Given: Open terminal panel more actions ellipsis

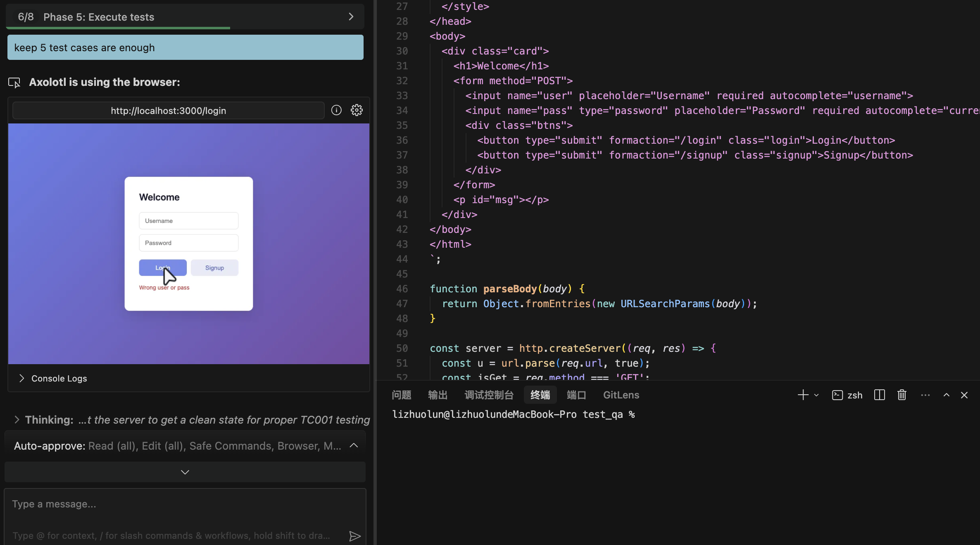Looking at the screenshot, I should pos(925,395).
